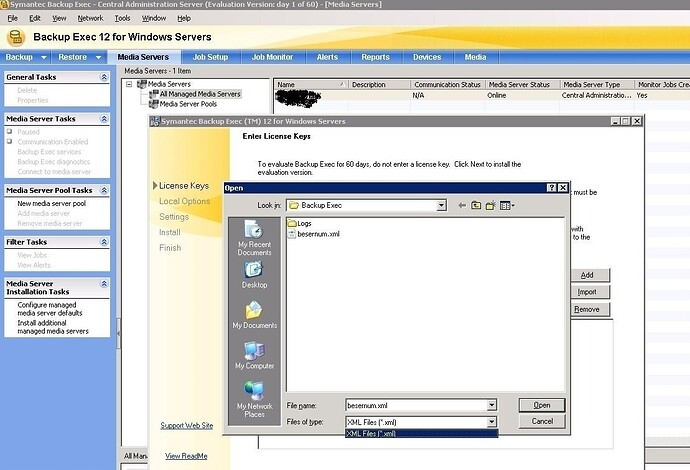This screenshot has height=470, width=690.
Task: Open My Computer in the places bar
Action: (x=254, y=356)
